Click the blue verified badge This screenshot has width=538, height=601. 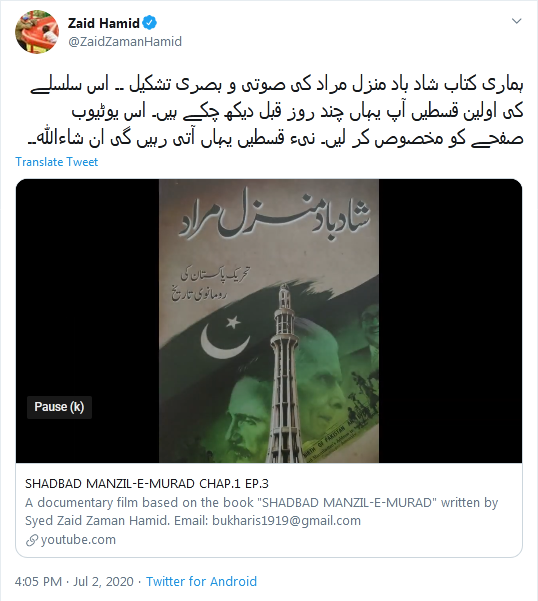149,23
